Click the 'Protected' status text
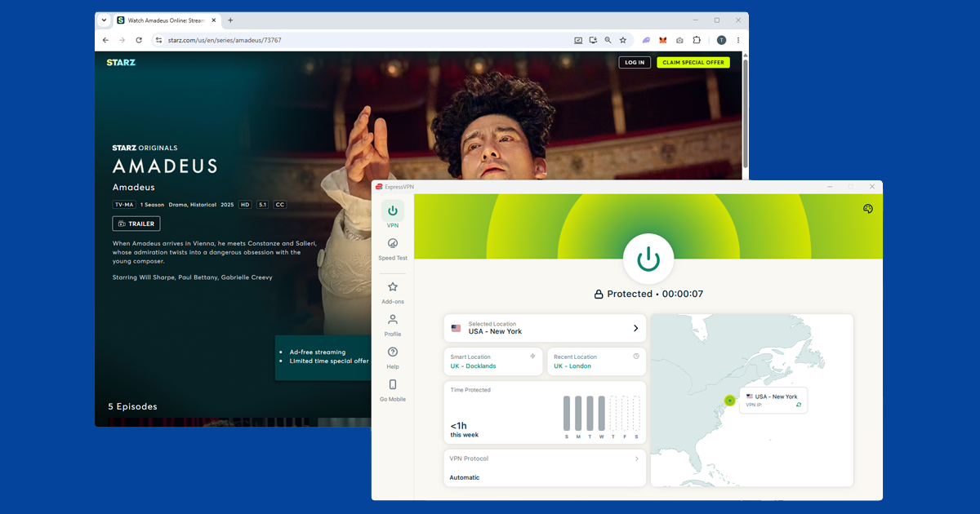This screenshot has height=514, width=980. coord(630,294)
